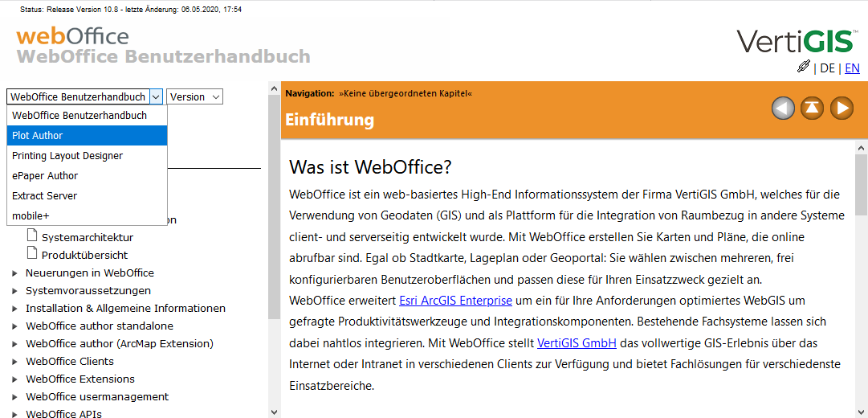Image resolution: width=868 pixels, height=418 pixels.
Task: Click the 'Was ist WebOffice?' heading
Action: [x=370, y=167]
